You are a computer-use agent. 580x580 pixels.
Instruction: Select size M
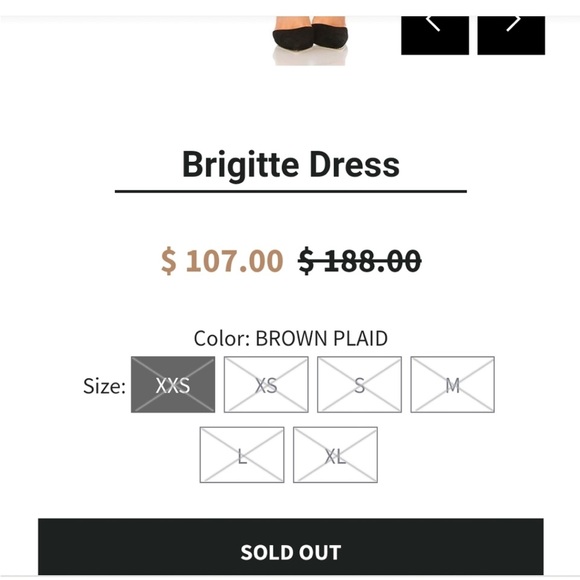coord(452,384)
